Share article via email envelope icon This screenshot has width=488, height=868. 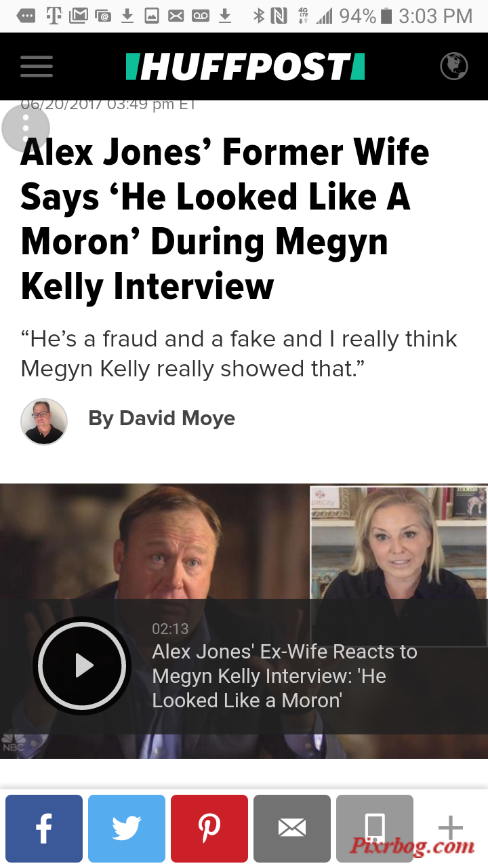[x=292, y=829]
